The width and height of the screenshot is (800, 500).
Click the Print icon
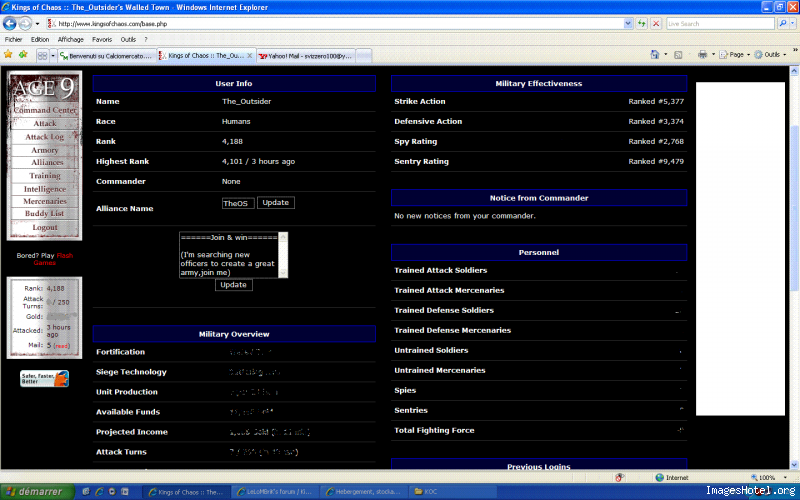click(703, 55)
